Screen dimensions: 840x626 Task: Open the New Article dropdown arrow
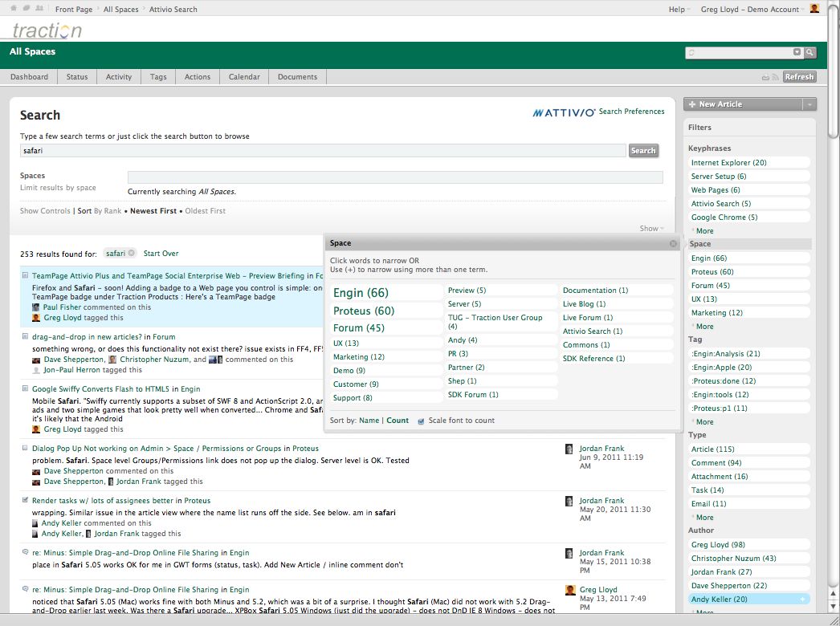point(809,104)
